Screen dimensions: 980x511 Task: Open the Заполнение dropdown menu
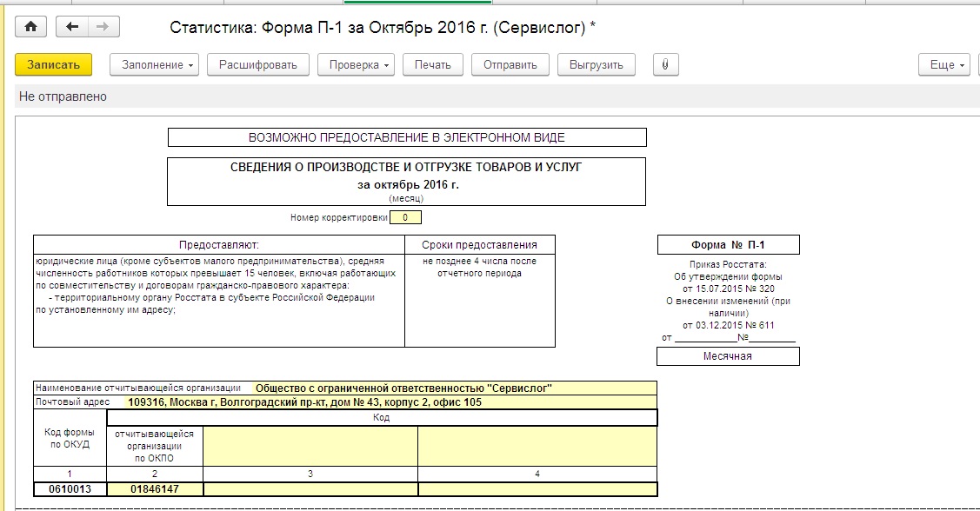(x=155, y=65)
